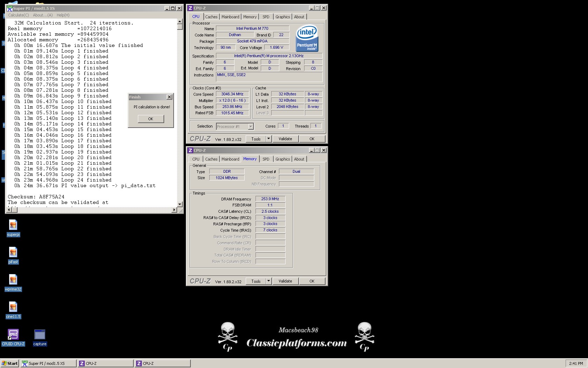This screenshot has height=368, width=588.
Task: Select second CPU-Z taskbar button
Action: (163, 363)
